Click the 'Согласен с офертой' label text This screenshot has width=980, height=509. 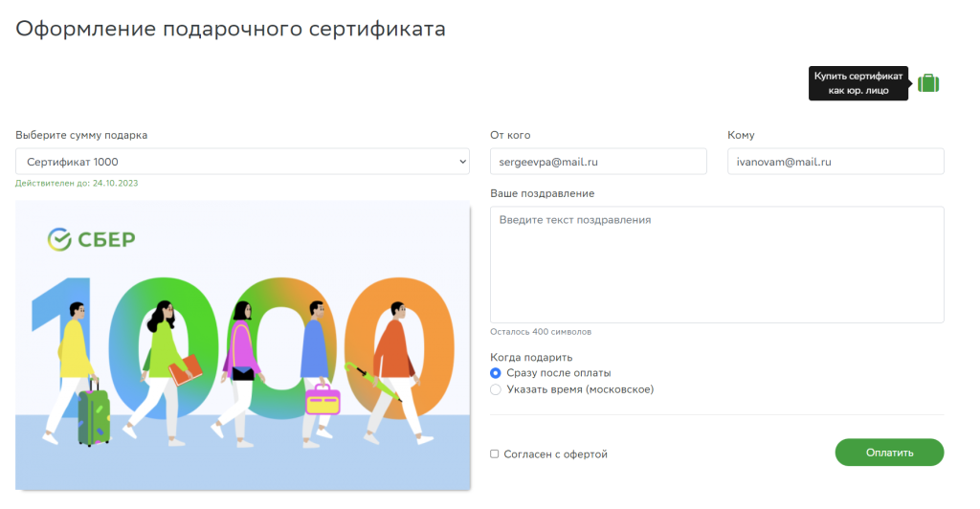[x=555, y=454]
